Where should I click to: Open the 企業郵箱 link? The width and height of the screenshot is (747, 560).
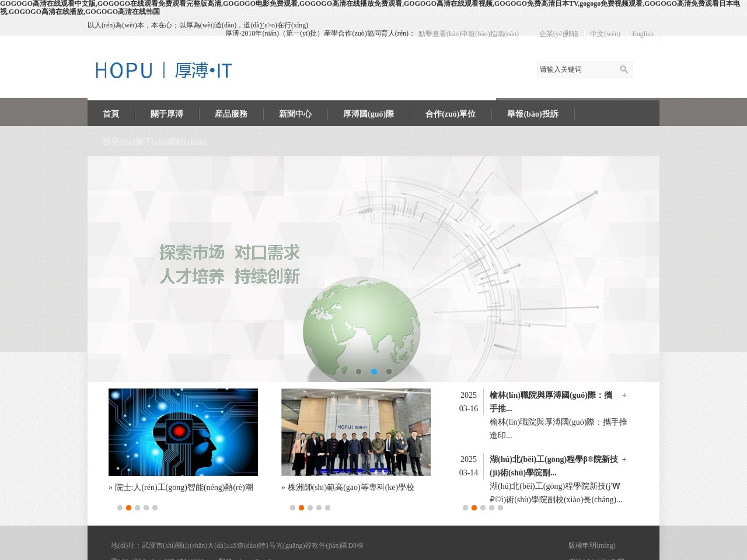pos(558,34)
